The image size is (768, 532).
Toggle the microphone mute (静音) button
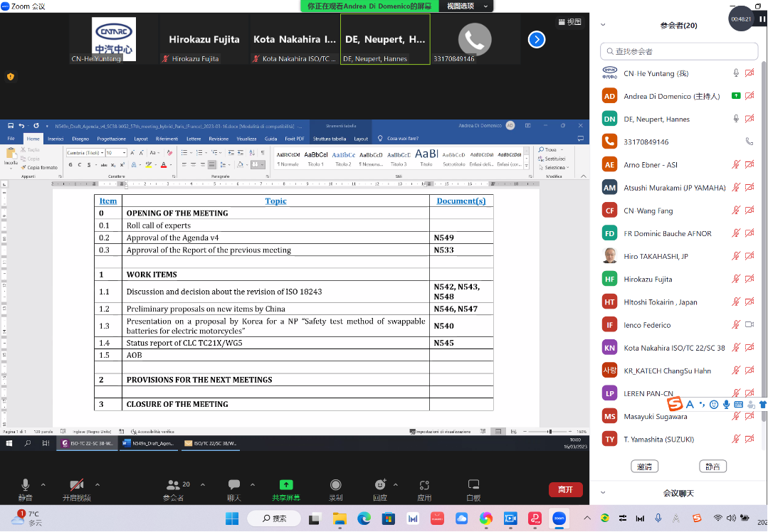(x=26, y=486)
